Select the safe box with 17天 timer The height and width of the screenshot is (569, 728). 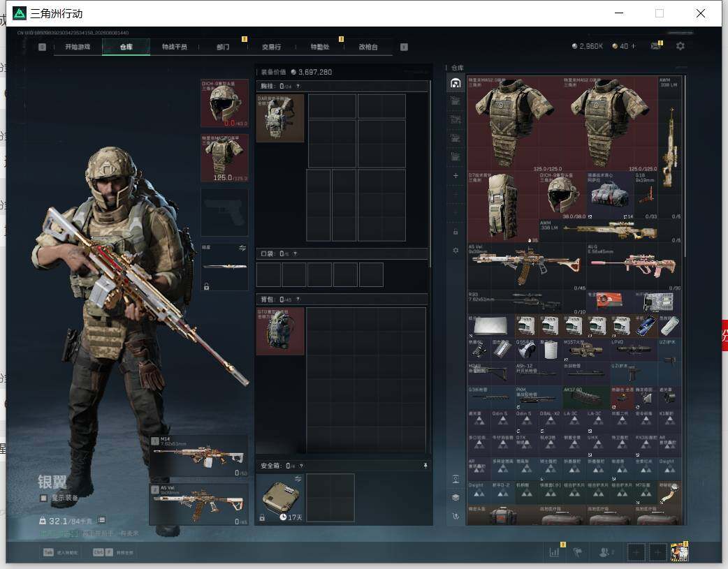(280, 498)
